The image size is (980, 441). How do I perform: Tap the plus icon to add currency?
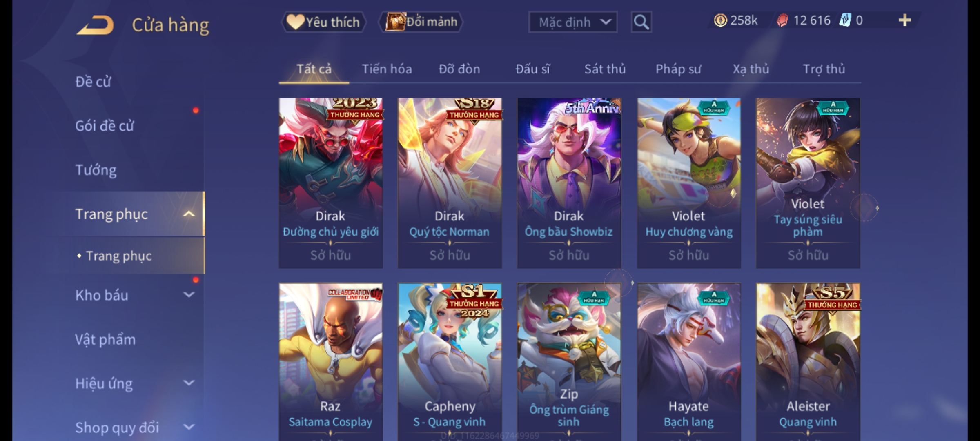pyautogui.click(x=905, y=20)
